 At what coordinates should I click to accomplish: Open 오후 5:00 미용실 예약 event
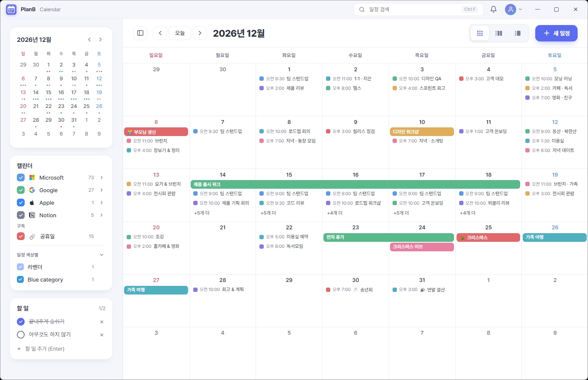click(289, 237)
